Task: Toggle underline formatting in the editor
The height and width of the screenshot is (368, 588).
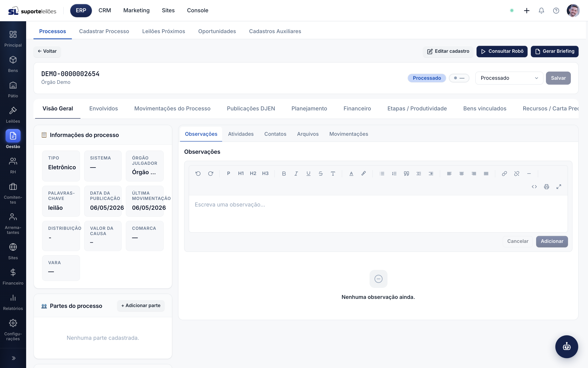Action: [x=308, y=174]
